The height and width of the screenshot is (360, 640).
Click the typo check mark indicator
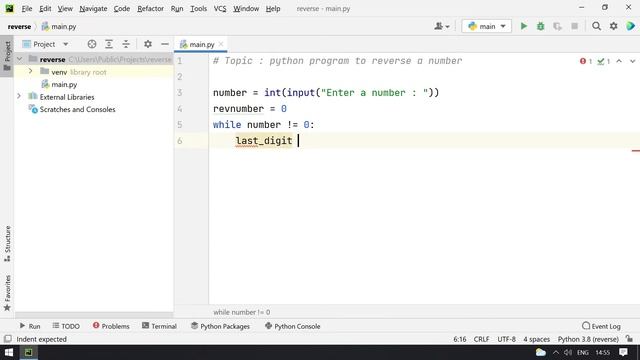point(603,61)
